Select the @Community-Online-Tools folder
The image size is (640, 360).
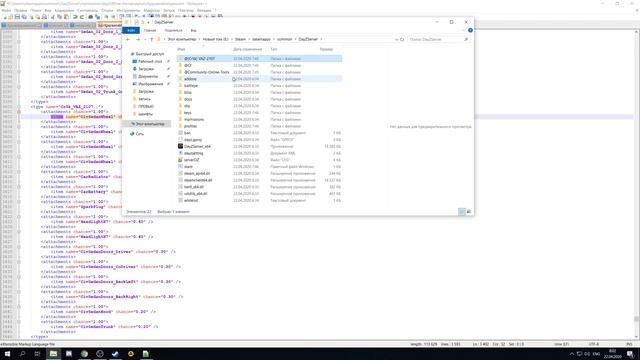click(x=260, y=72)
